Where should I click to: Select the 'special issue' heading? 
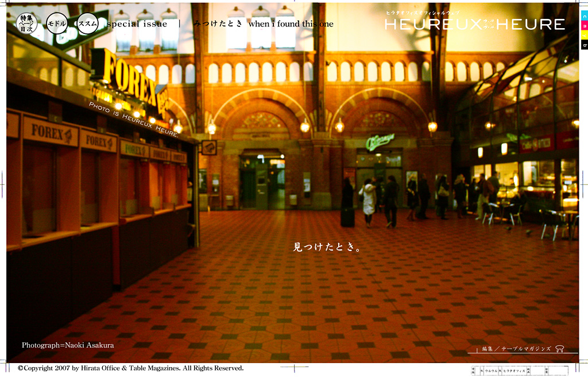137,24
